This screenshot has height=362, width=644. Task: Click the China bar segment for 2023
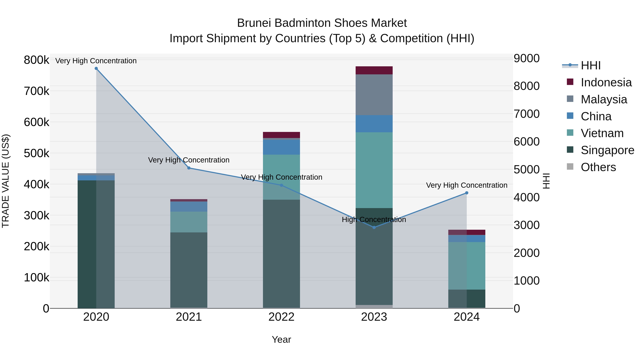pos(374,124)
